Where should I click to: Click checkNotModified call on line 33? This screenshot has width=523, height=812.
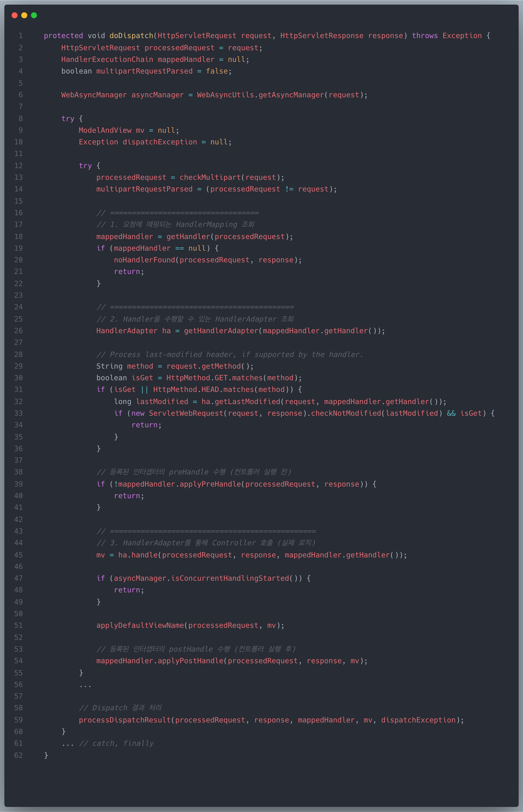tap(346, 413)
